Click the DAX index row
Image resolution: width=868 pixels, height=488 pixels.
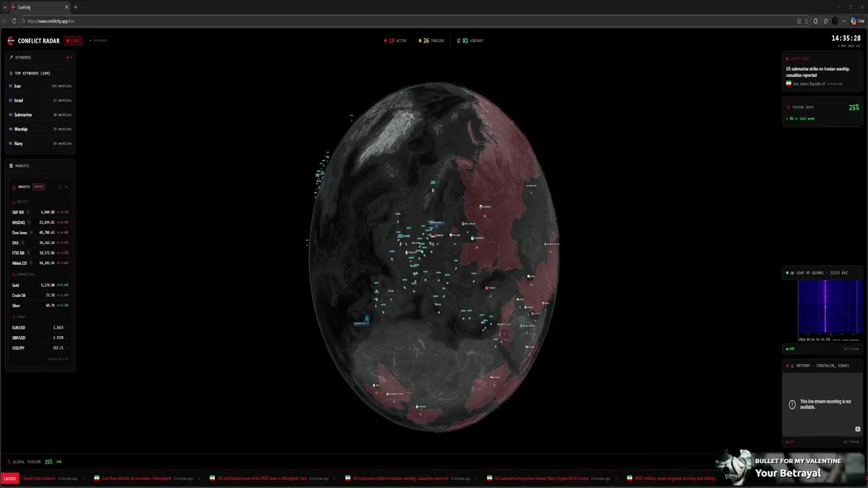click(x=40, y=243)
